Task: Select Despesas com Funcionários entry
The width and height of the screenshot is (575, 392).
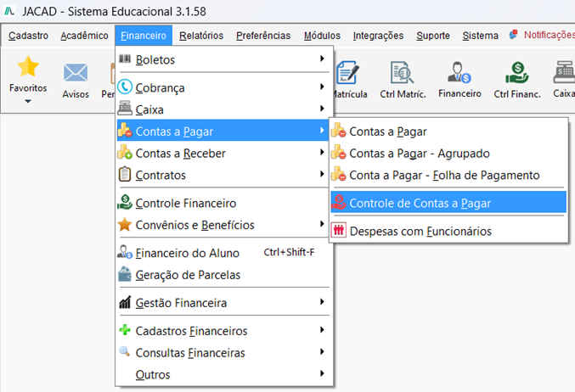Action: (448, 231)
